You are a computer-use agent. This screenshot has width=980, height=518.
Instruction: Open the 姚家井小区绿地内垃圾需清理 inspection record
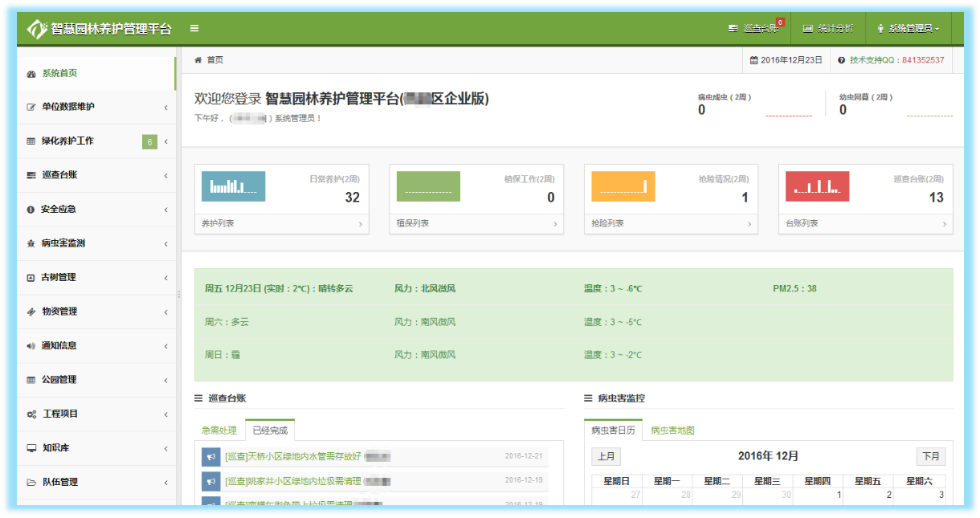[293, 482]
